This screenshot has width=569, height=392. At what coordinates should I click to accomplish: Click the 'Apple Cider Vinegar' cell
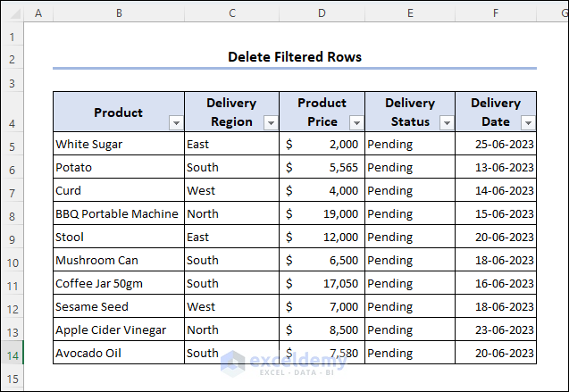tap(119, 329)
